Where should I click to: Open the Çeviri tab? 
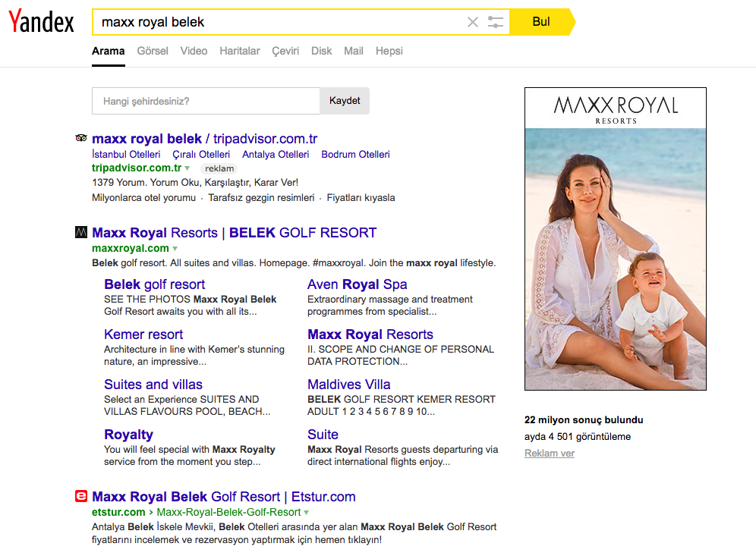(285, 51)
